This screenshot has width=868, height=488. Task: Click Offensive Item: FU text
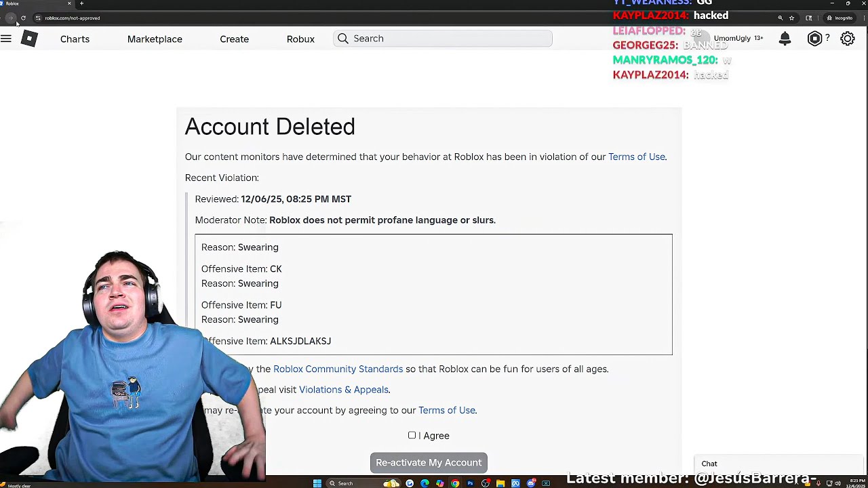pos(241,305)
